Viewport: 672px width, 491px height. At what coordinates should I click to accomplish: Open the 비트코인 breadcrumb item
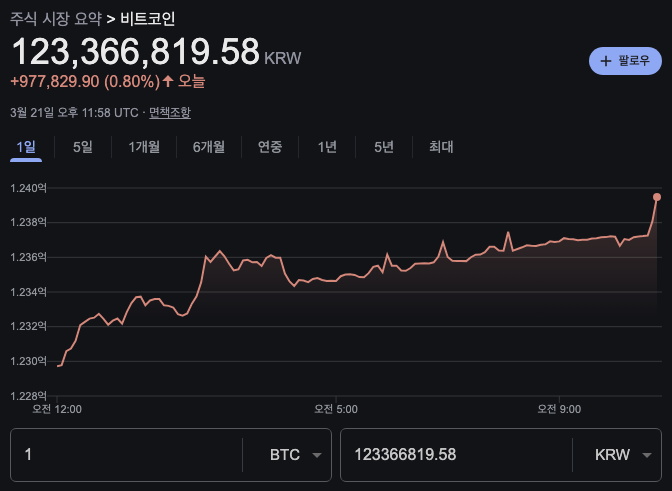click(147, 19)
